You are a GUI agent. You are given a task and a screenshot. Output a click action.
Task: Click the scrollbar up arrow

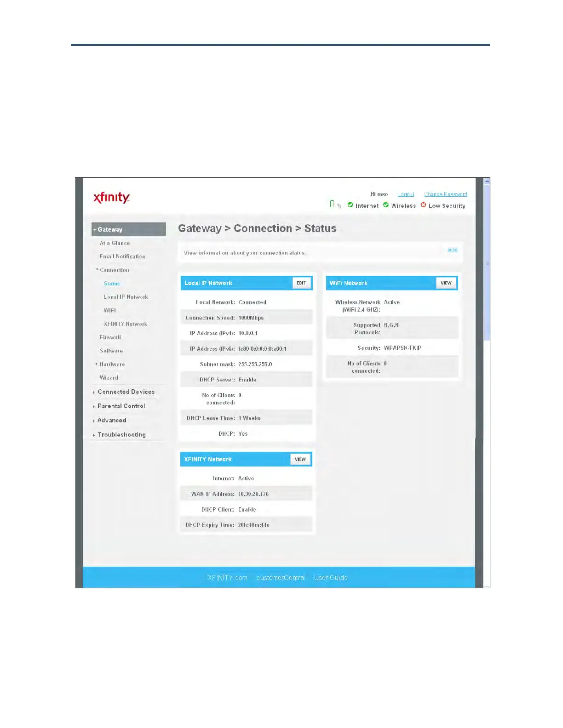click(487, 182)
